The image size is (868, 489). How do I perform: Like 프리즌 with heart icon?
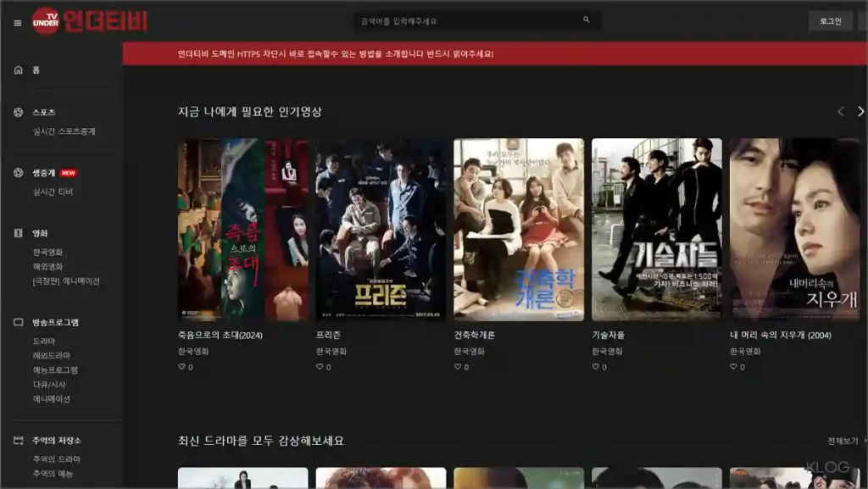point(320,366)
